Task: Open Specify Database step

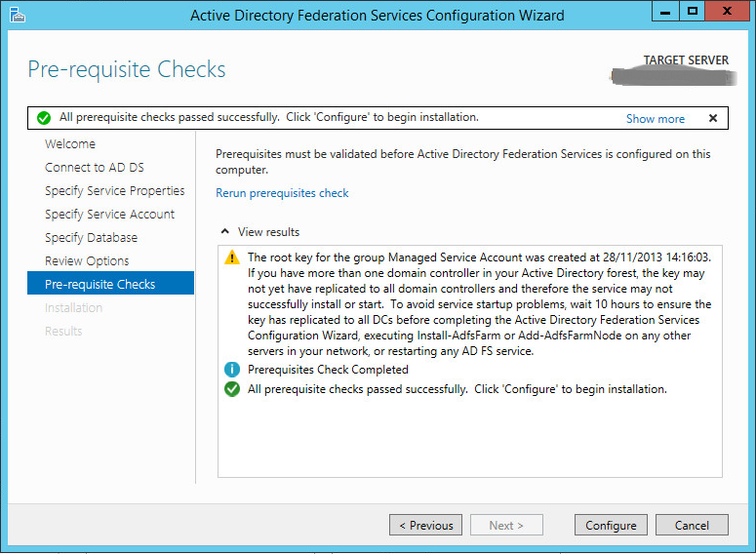Action: click(x=91, y=238)
